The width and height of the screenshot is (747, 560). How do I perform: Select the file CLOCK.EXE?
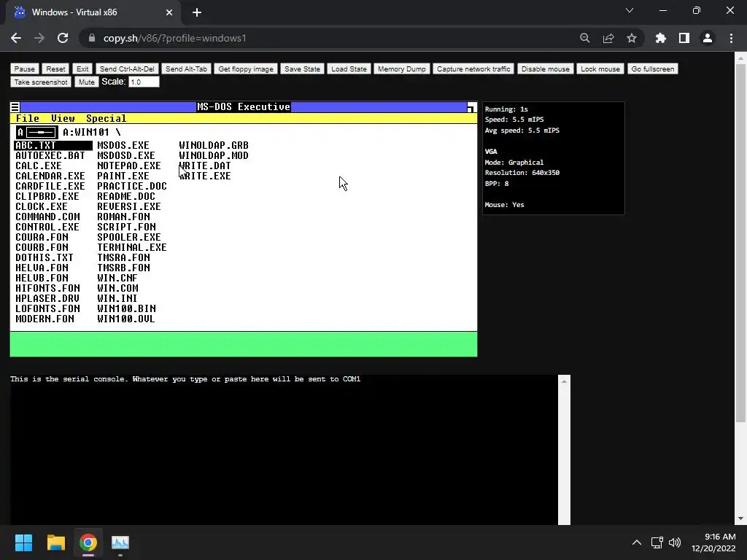point(42,206)
